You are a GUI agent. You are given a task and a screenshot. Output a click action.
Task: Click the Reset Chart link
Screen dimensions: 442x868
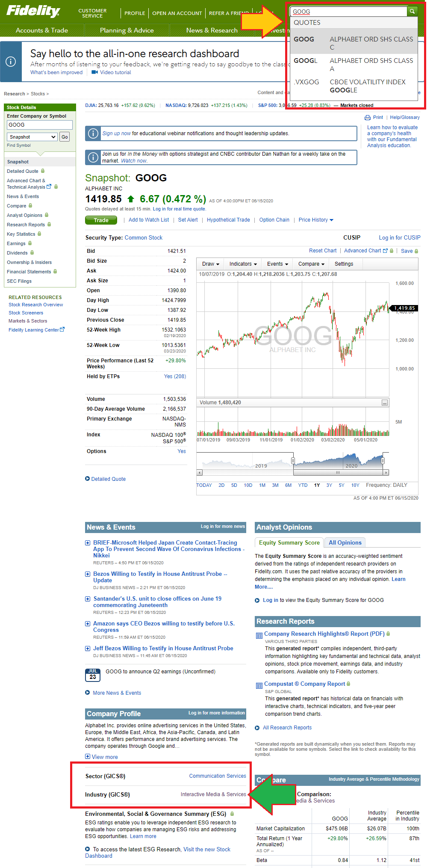(x=323, y=251)
